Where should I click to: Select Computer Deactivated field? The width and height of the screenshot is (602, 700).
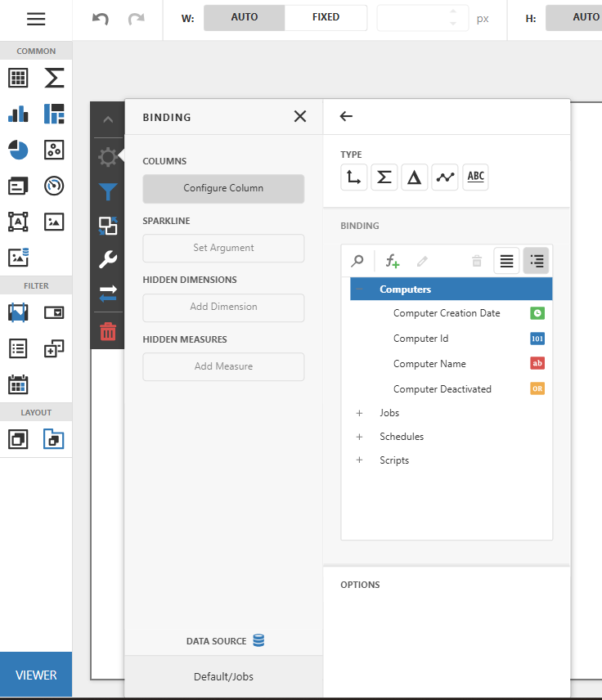coord(451,388)
